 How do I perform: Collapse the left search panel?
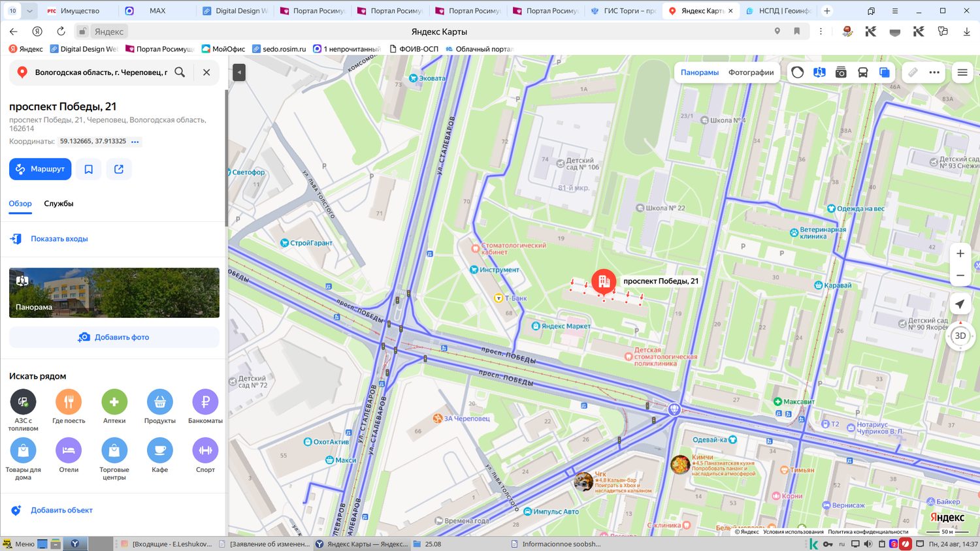point(239,72)
